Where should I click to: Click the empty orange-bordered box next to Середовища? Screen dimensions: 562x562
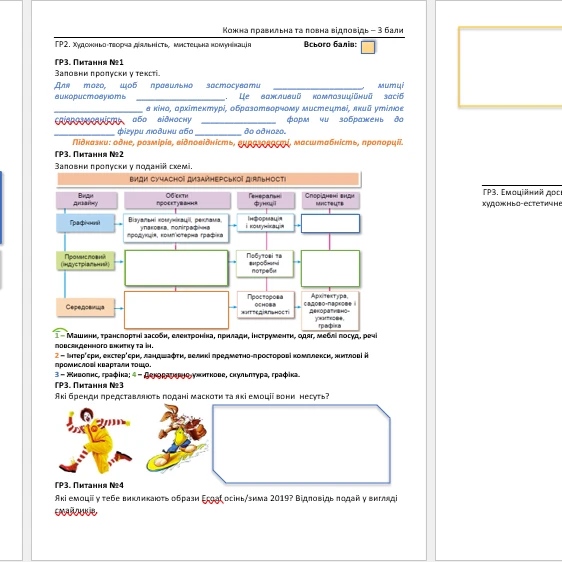[x=176, y=310]
